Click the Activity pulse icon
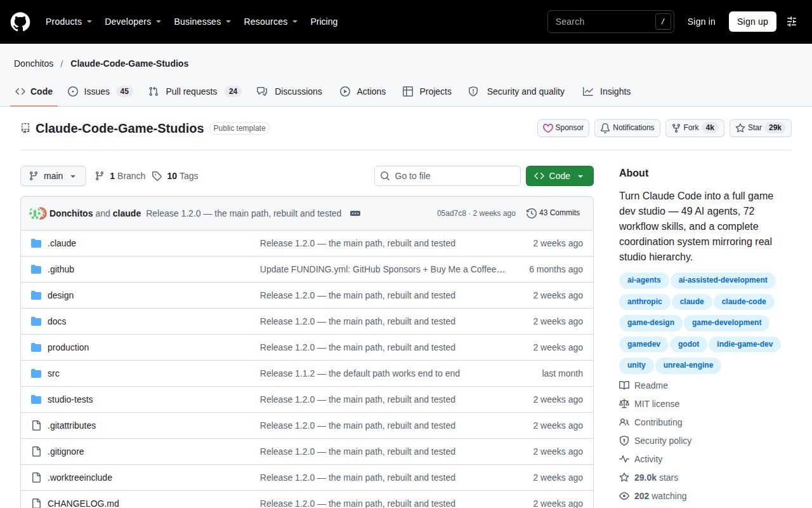The image size is (812, 508). [x=624, y=459]
